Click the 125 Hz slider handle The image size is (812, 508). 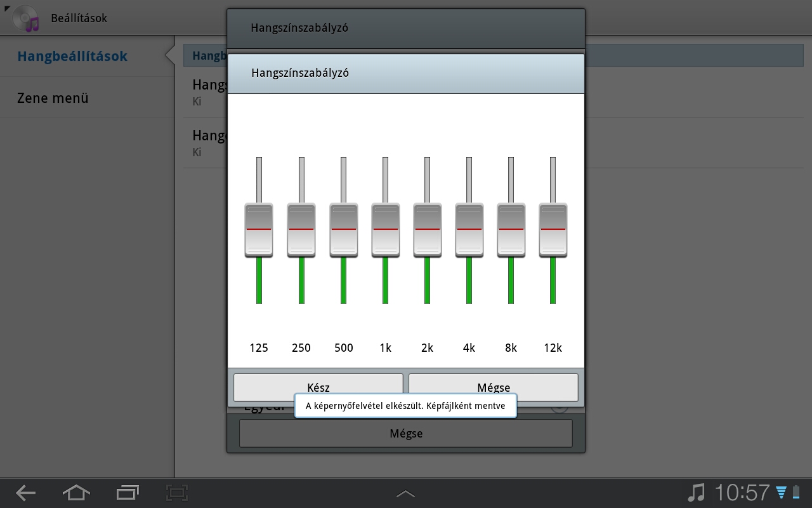pos(259,230)
